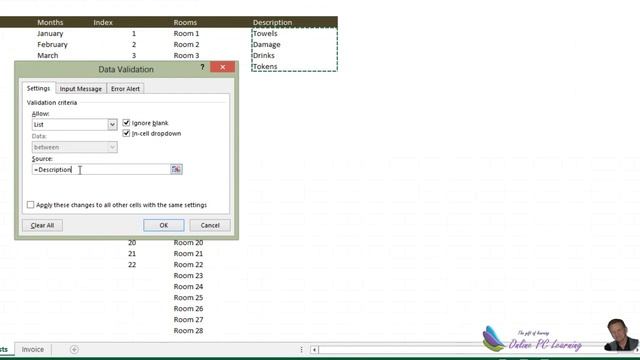Select the Room 26 cell
This screenshot has height=360, width=640.
188,309
